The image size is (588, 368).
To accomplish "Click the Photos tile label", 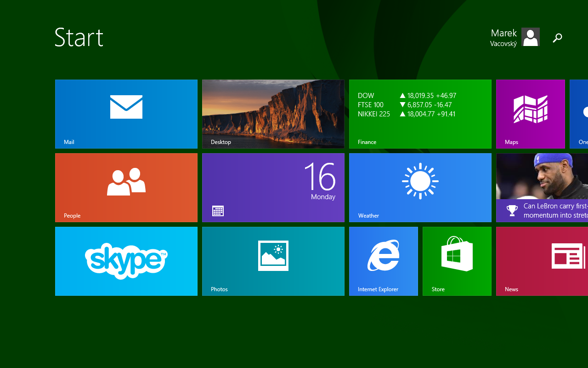I will [219, 289].
